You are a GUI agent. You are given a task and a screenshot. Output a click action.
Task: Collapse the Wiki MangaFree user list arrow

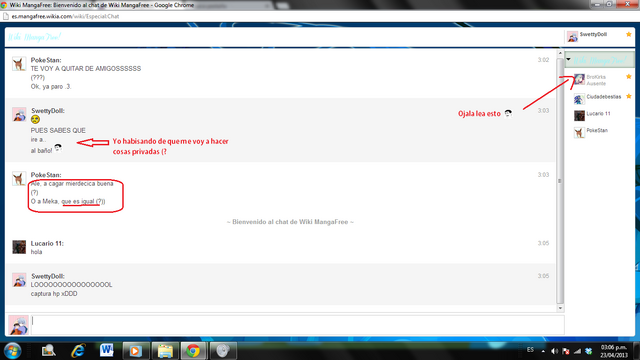pyautogui.click(x=568, y=60)
